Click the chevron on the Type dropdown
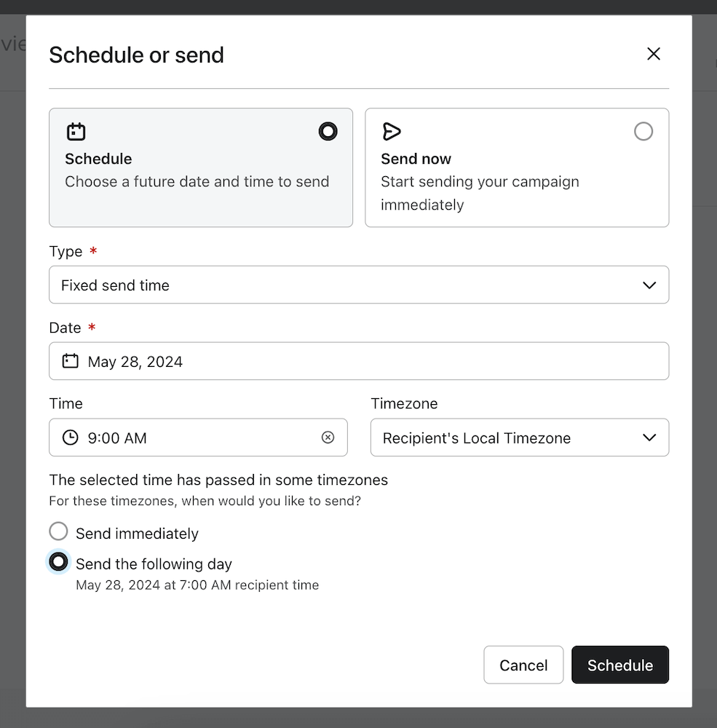Viewport: 717px width, 728px height. point(649,285)
